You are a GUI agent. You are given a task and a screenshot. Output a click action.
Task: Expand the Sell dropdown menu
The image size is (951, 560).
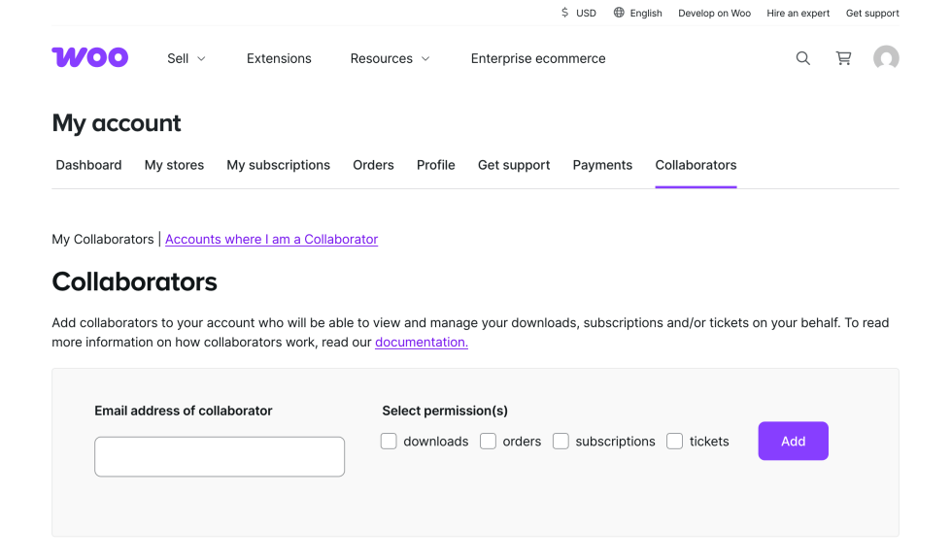pos(187,58)
